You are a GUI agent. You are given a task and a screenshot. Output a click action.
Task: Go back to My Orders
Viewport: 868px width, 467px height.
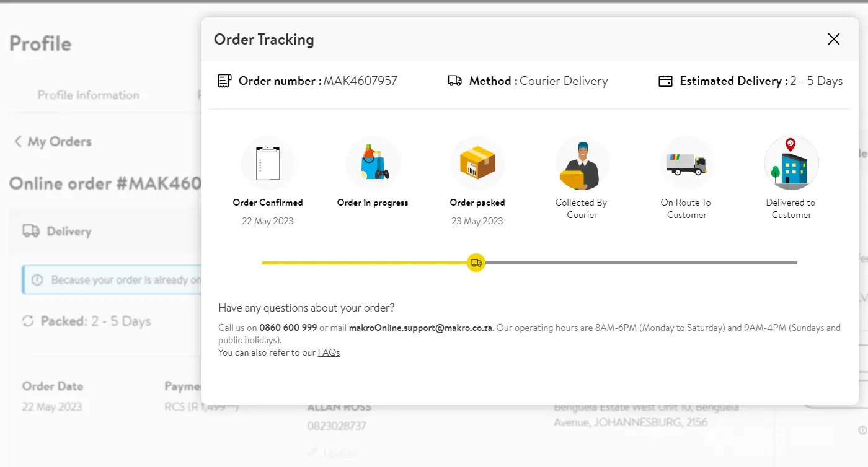[x=53, y=142]
